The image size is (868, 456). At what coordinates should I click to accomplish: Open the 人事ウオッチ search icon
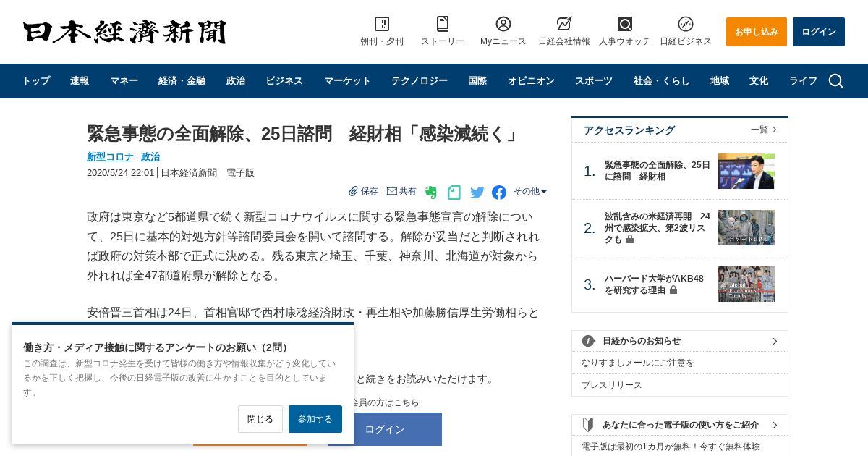click(625, 24)
